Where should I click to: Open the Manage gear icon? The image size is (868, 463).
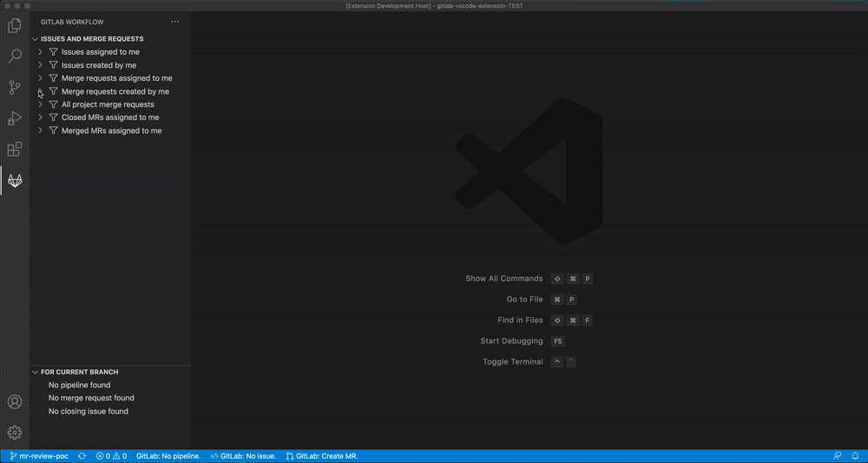(x=15, y=432)
